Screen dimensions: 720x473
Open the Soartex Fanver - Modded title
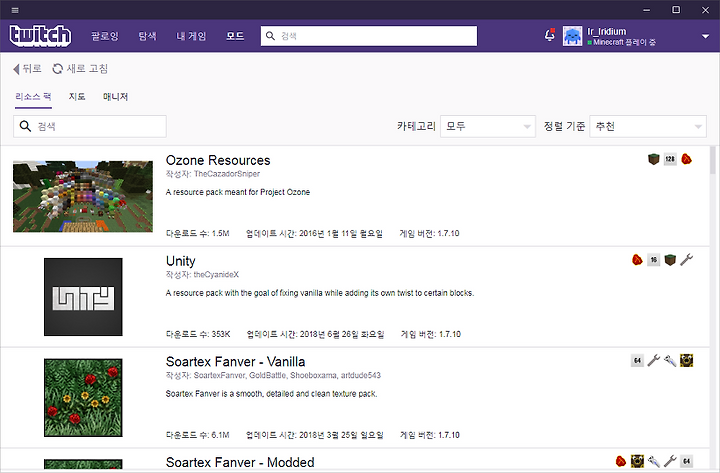(240, 462)
